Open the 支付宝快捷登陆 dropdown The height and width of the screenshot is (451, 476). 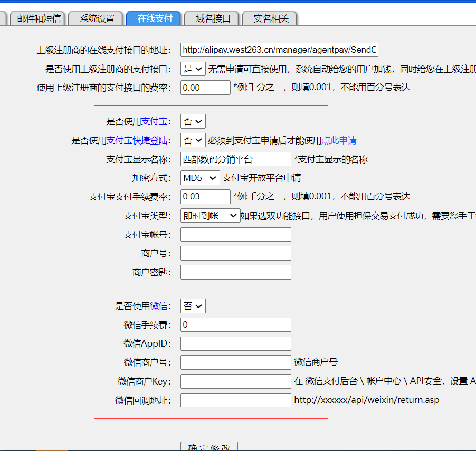pos(193,140)
